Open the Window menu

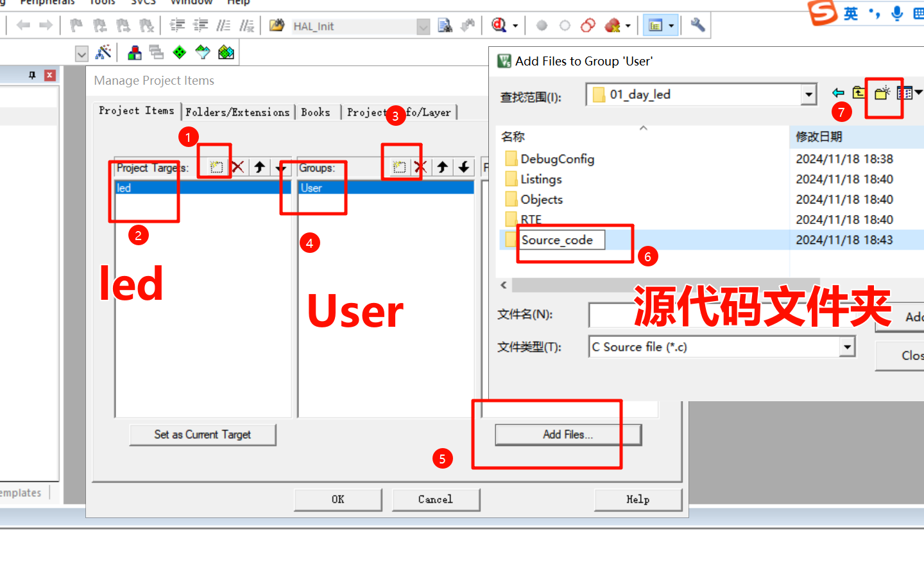(191, 3)
